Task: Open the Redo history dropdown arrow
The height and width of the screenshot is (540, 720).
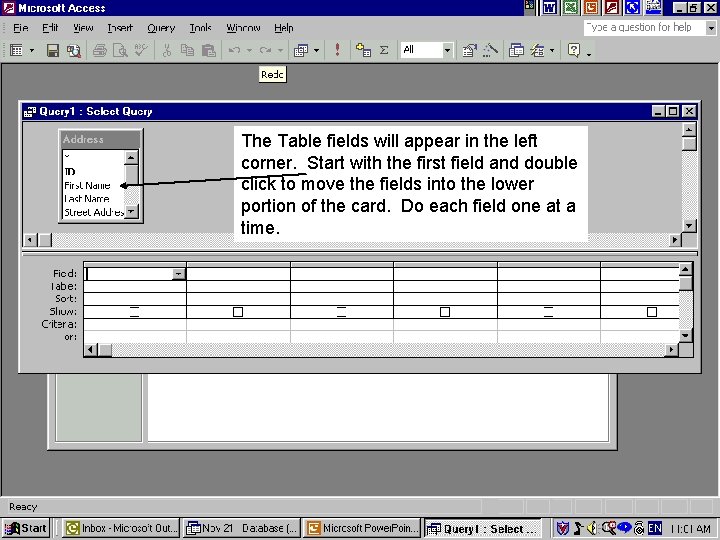Action: [280, 50]
